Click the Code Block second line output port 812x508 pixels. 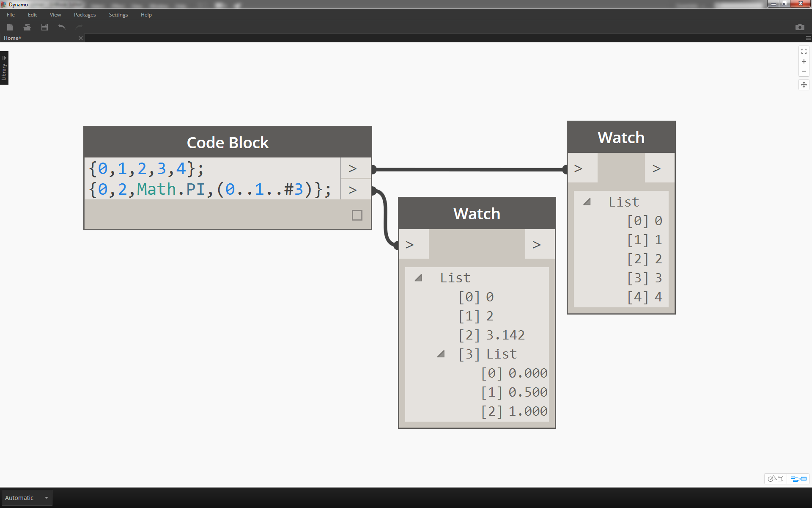click(x=356, y=190)
